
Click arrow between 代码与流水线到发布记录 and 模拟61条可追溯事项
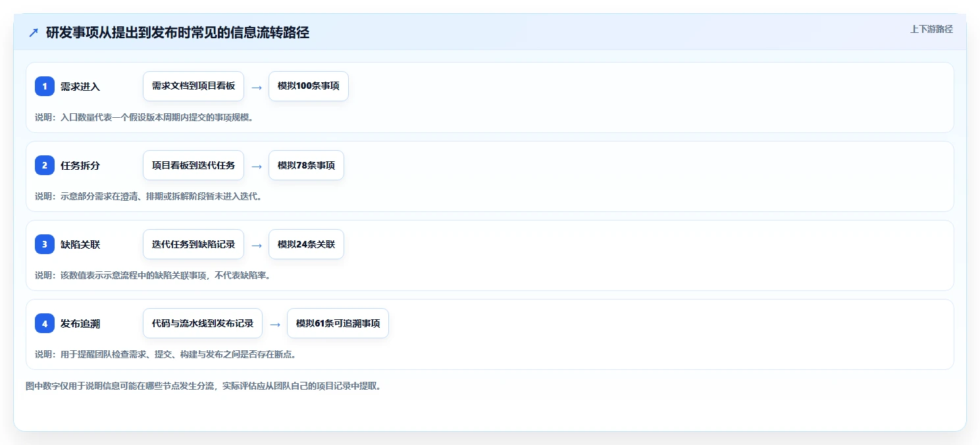(x=275, y=324)
